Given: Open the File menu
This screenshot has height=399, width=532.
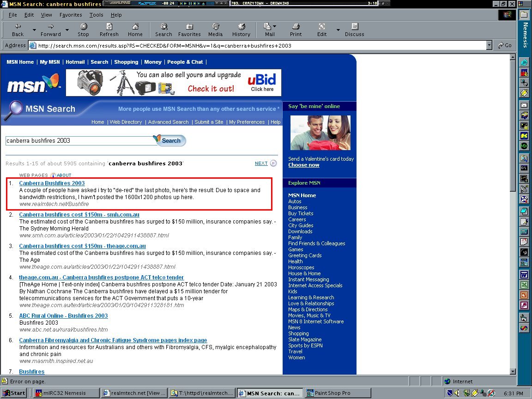Looking at the screenshot, I should click(x=12, y=15).
